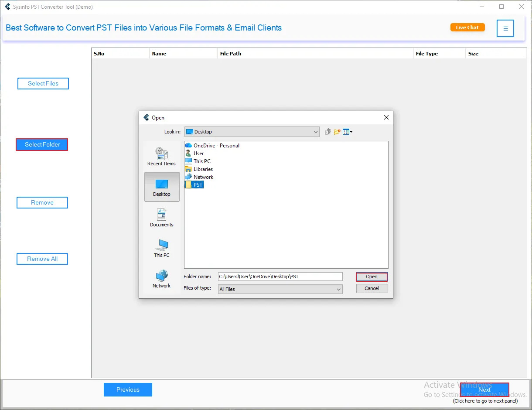Click the Up One Level icon
The image size is (532, 410).
pyautogui.click(x=328, y=132)
